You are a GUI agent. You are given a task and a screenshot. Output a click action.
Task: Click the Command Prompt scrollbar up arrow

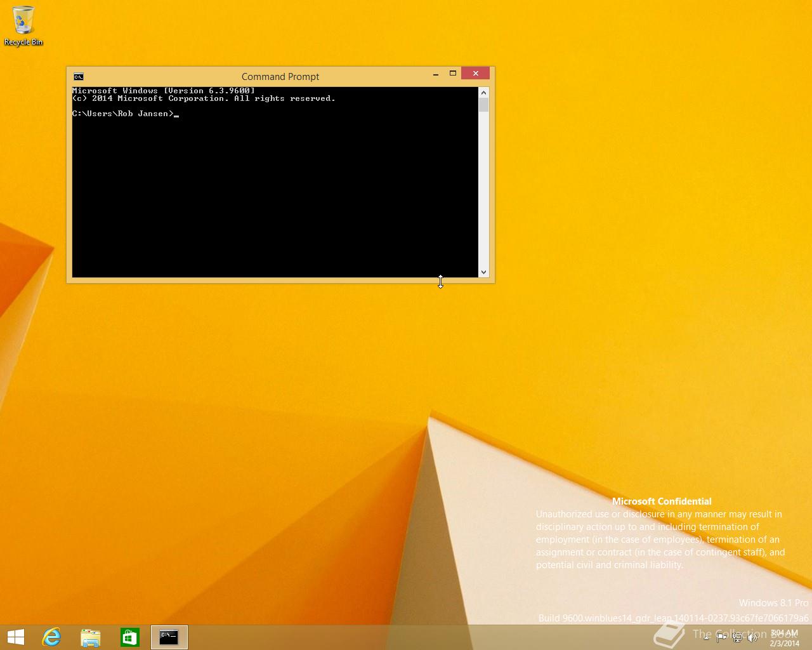[x=483, y=92]
